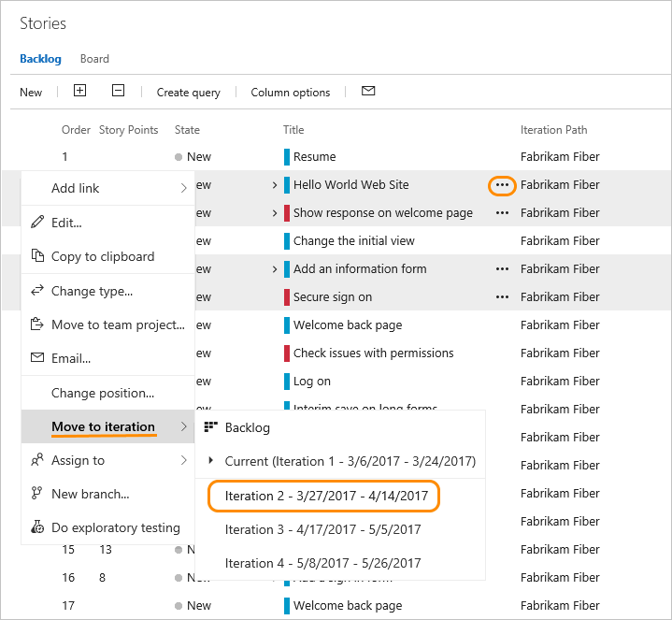
Task: Click the collapse all minus icon
Action: click(x=118, y=91)
